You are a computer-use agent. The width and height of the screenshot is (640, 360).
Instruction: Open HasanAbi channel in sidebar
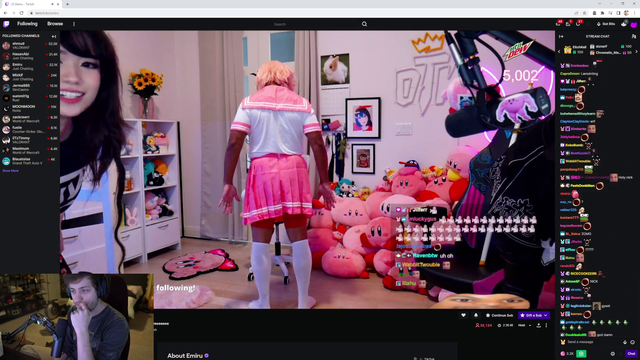point(30,56)
